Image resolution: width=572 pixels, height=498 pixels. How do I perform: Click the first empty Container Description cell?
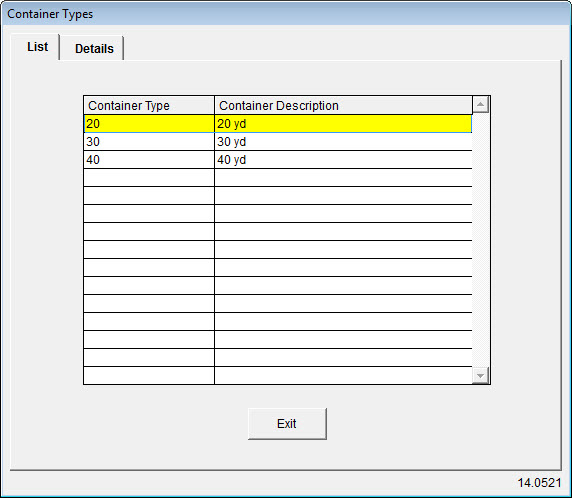point(343,178)
